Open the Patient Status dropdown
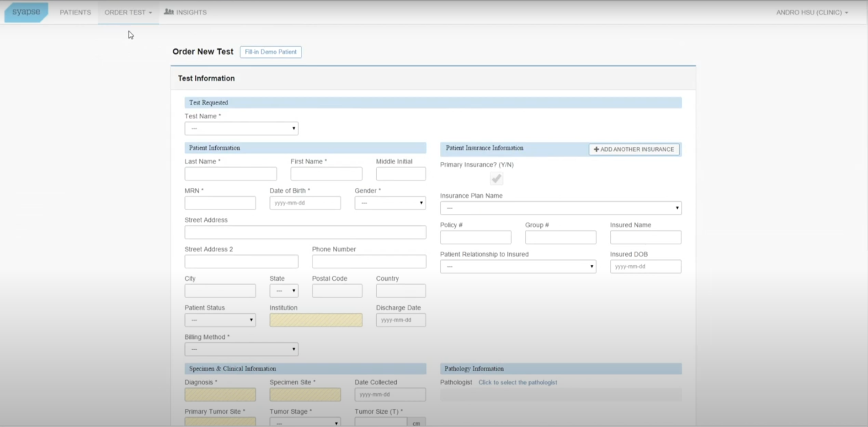This screenshot has height=427, width=868. (220, 320)
